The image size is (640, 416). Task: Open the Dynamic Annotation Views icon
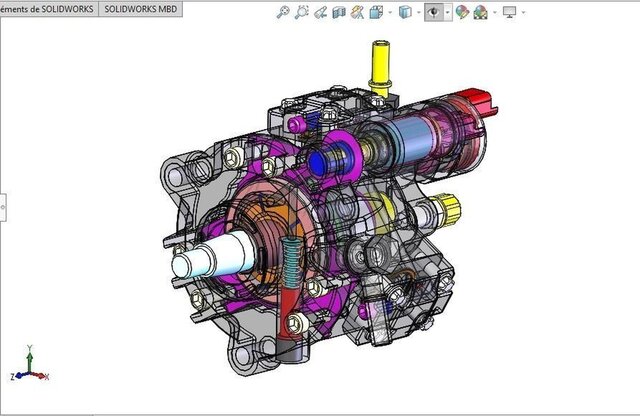pyautogui.click(x=356, y=12)
